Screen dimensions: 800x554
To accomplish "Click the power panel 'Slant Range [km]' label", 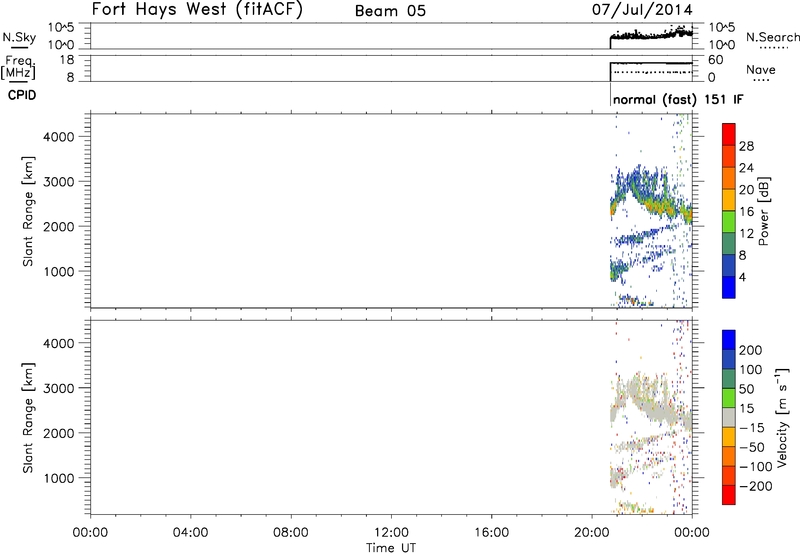I will tap(28, 211).
